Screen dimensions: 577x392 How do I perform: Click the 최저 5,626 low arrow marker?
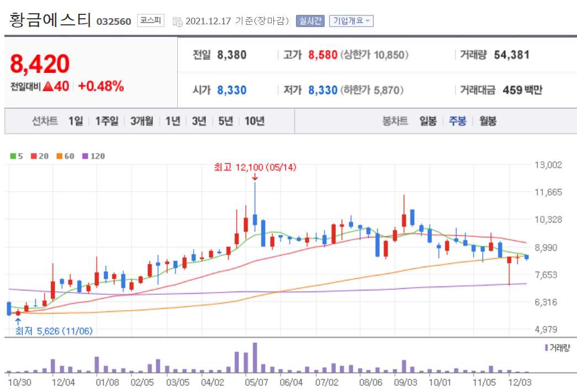(x=18, y=320)
